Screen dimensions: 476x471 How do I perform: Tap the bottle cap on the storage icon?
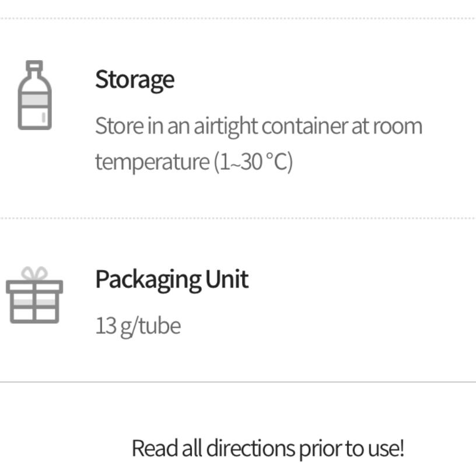click(x=35, y=67)
